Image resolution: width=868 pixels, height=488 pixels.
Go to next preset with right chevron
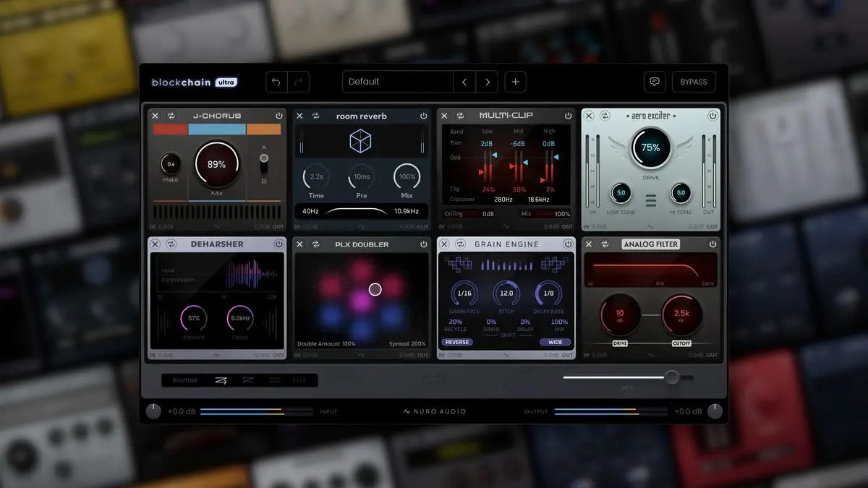pyautogui.click(x=488, y=82)
